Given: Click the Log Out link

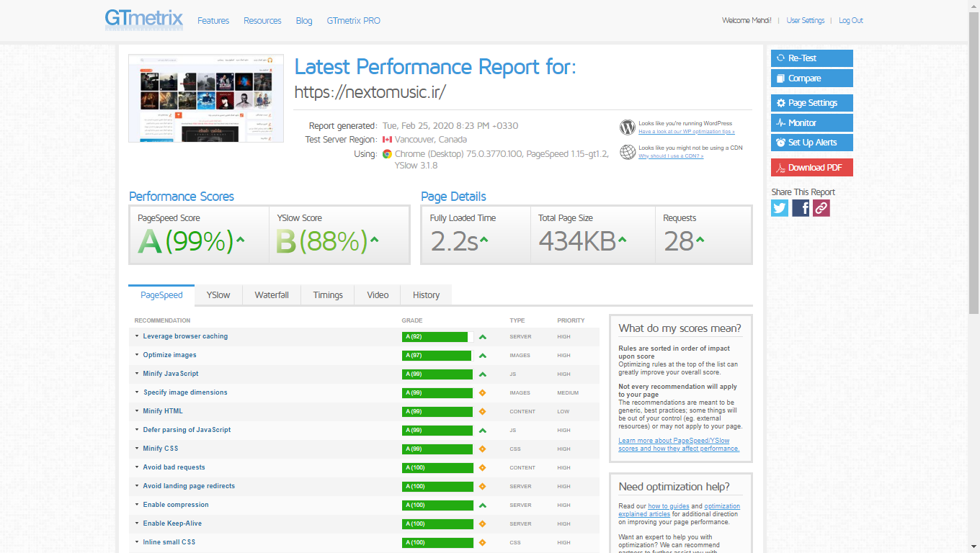Looking at the screenshot, I should [x=851, y=21].
